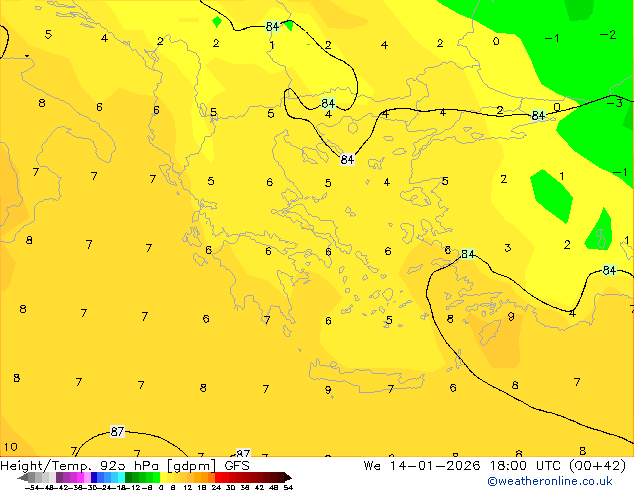Screen dimensions: 634x490
Task: Click the purple swatches in the color scale legend
Action: click(x=73, y=478)
